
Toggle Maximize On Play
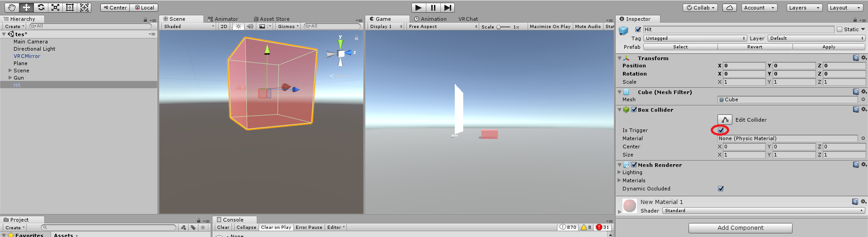550,26
